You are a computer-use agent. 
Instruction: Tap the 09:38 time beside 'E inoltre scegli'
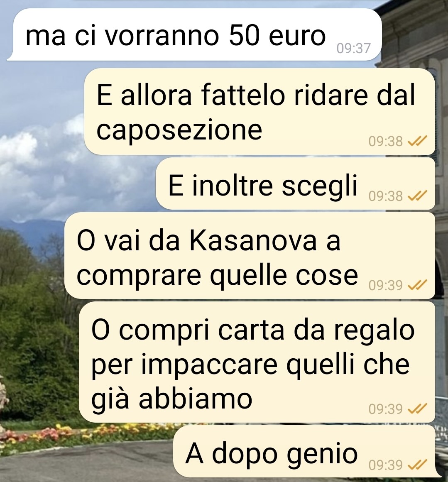386,196
